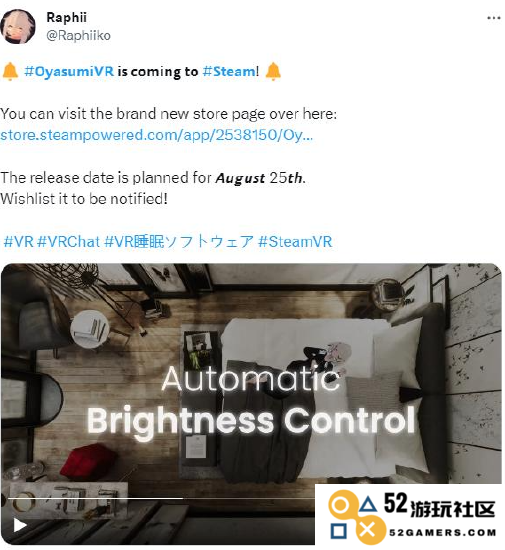Click the right bell emoji after #Steam
The width and height of the screenshot is (505, 550).
[x=273, y=71]
